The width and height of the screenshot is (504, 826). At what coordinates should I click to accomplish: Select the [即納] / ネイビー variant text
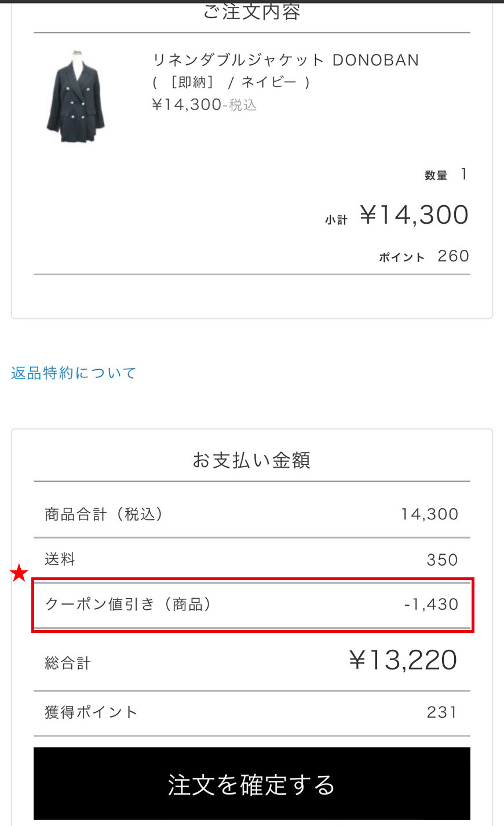tap(231, 82)
